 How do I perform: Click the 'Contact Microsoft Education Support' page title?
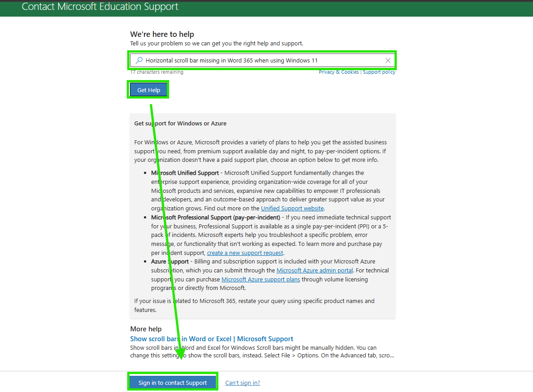[x=100, y=6]
